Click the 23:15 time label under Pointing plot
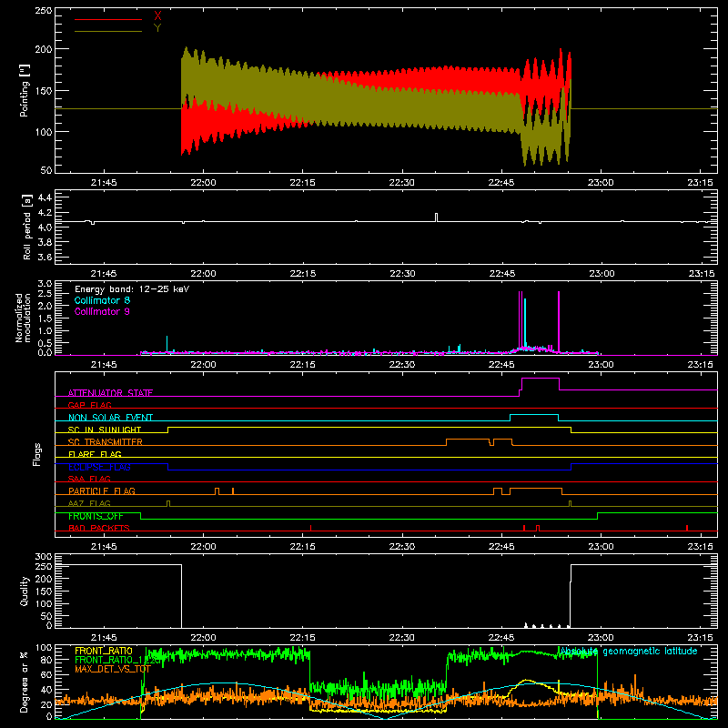728x728 pixels. 700,183
